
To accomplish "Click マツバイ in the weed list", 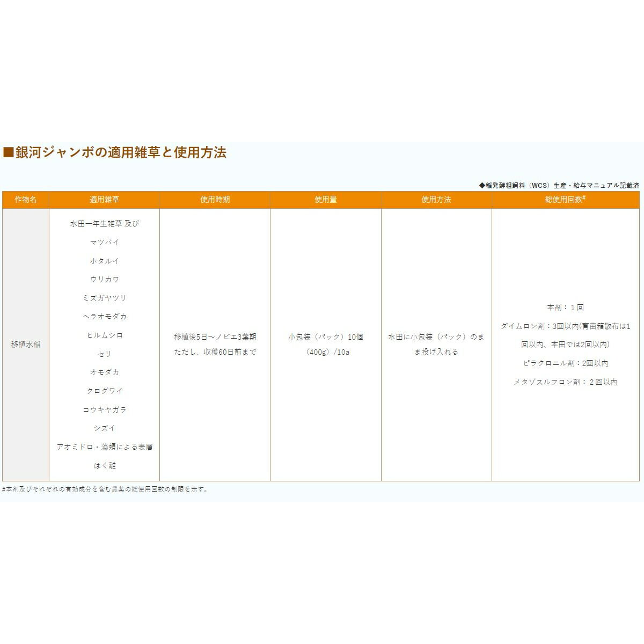I will coord(105,242).
